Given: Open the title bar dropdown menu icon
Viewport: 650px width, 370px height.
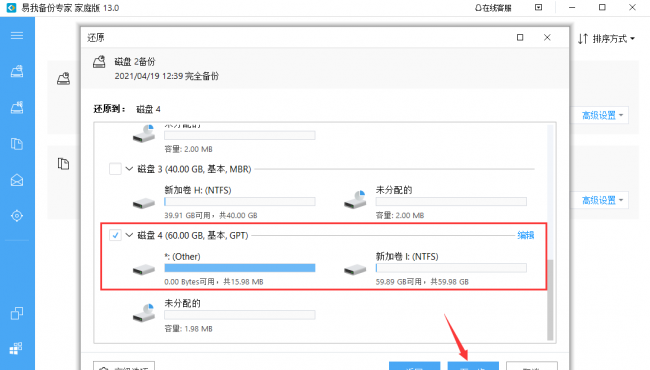Looking at the screenshot, I should click(538, 7).
